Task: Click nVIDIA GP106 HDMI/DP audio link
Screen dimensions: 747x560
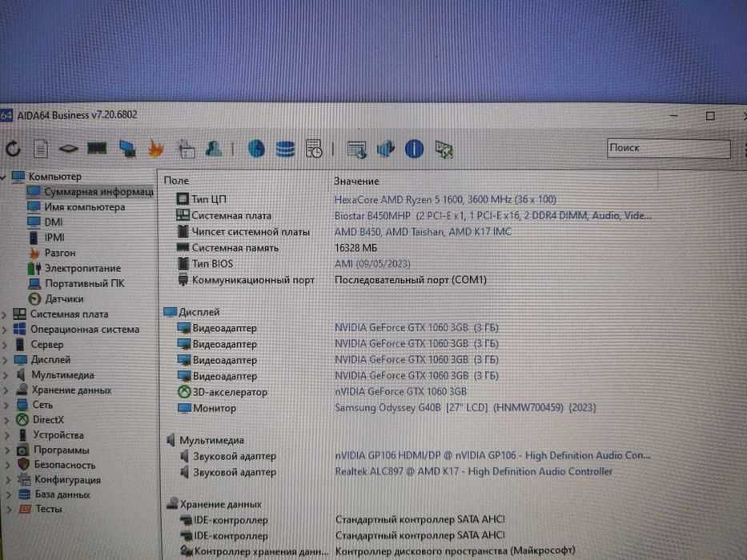Action: click(492, 456)
